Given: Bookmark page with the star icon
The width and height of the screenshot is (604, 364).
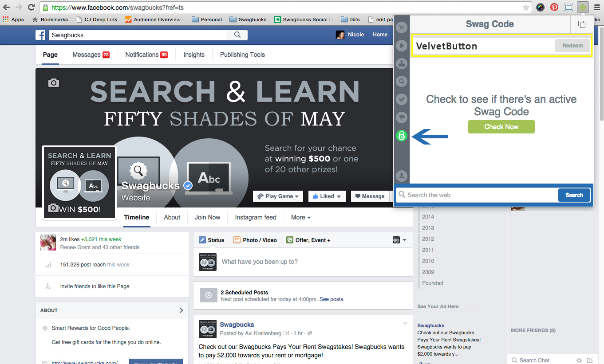Looking at the screenshot, I should [x=526, y=8].
